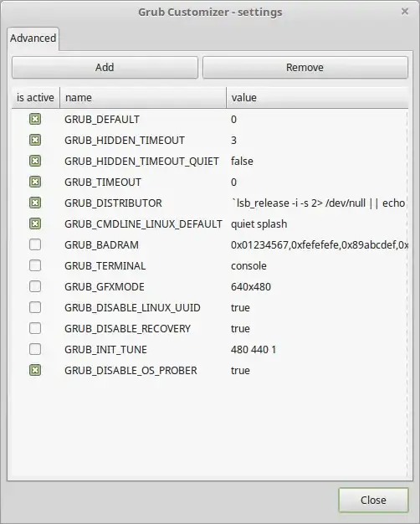Select the Advanced tab
This screenshot has width=420, height=524.
point(33,39)
